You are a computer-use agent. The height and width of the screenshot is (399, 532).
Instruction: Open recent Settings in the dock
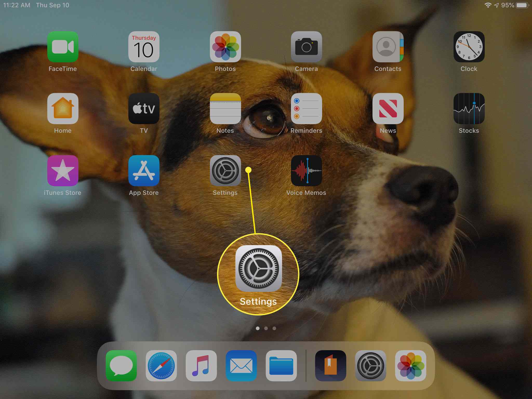tap(370, 366)
